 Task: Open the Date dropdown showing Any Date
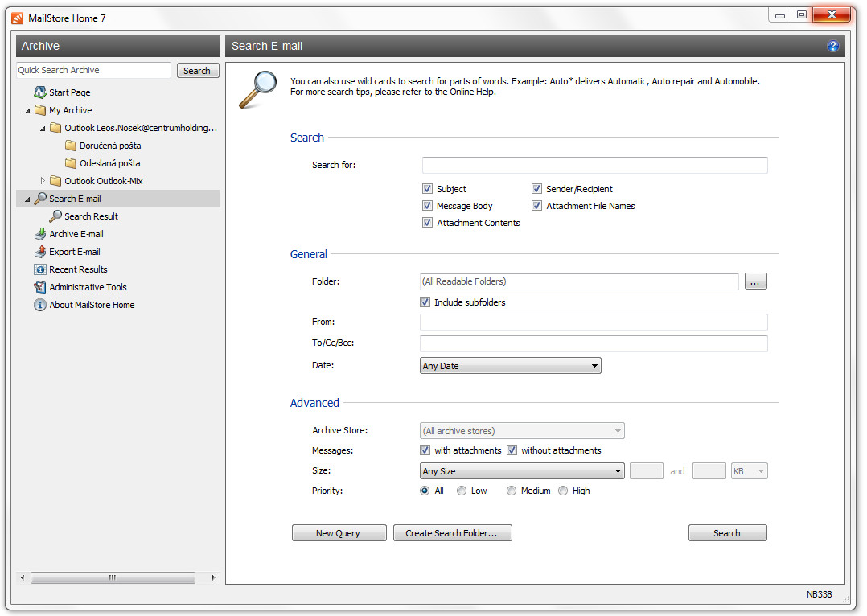point(511,366)
